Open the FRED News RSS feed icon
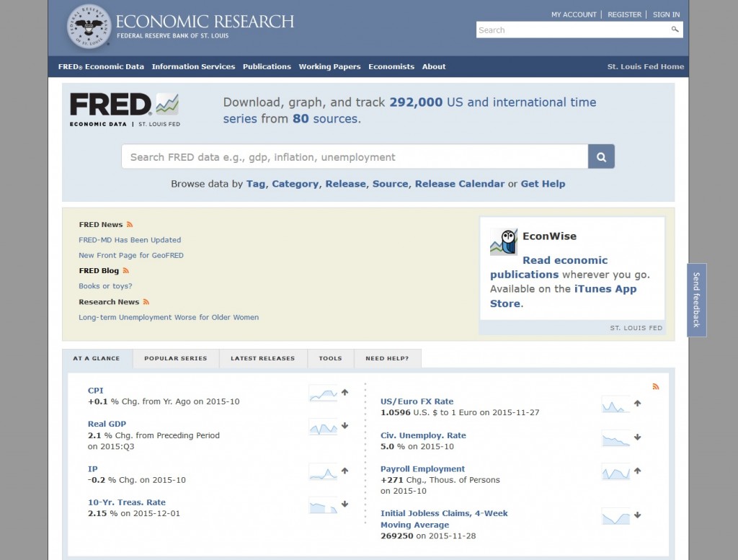The height and width of the screenshot is (560, 738). click(x=130, y=224)
